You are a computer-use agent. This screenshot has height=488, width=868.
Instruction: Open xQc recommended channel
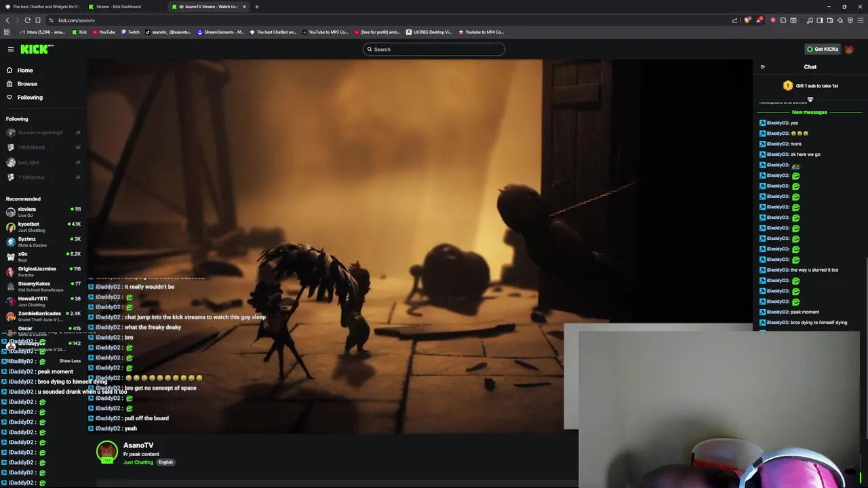(x=42, y=256)
